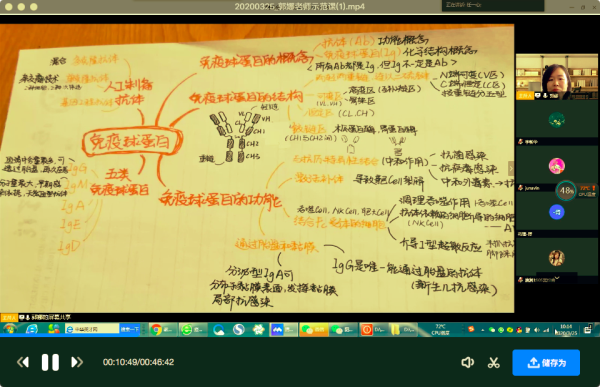Image resolution: width=600 pixels, height=387 pixels.
Task: Click the Internet Explorer icon in taskbar
Action: tap(32, 329)
